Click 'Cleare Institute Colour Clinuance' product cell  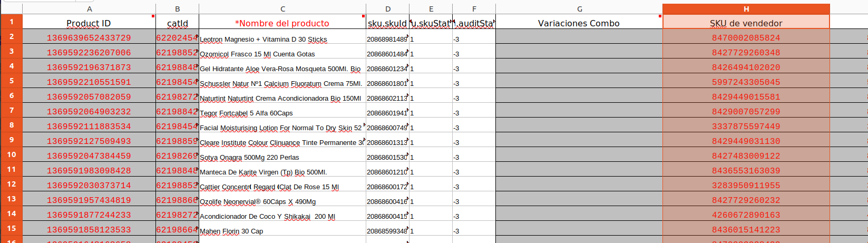tap(282, 140)
